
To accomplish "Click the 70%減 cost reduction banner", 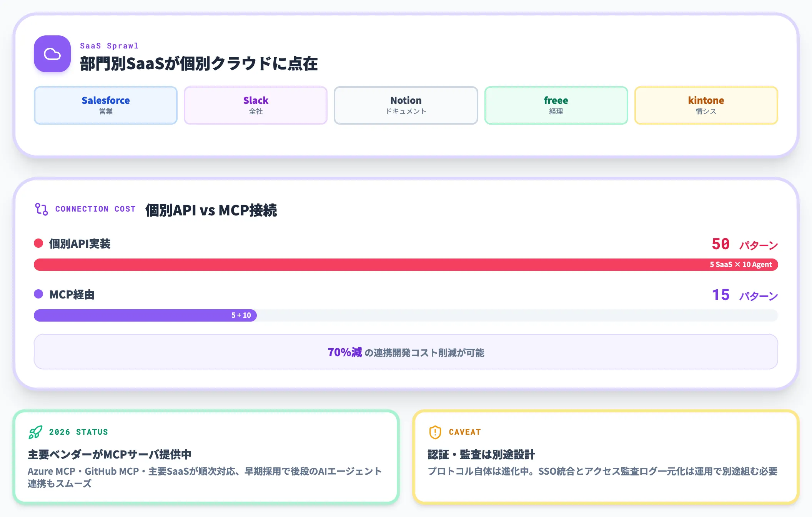I will point(406,352).
